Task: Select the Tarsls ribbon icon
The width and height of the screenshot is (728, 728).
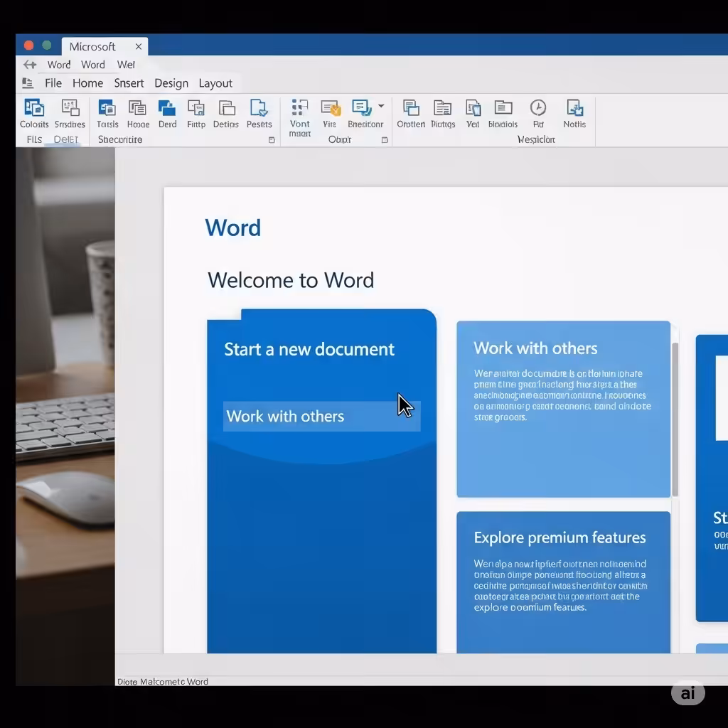Action: coord(107,108)
